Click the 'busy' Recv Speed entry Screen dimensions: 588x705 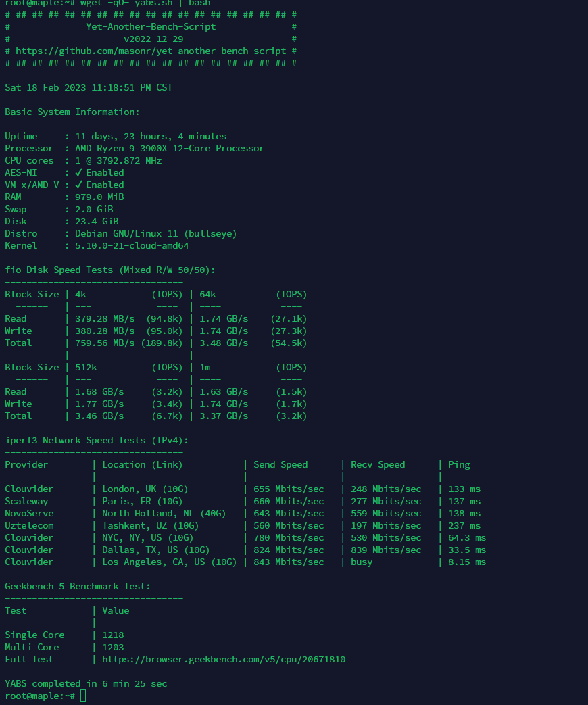(x=362, y=562)
